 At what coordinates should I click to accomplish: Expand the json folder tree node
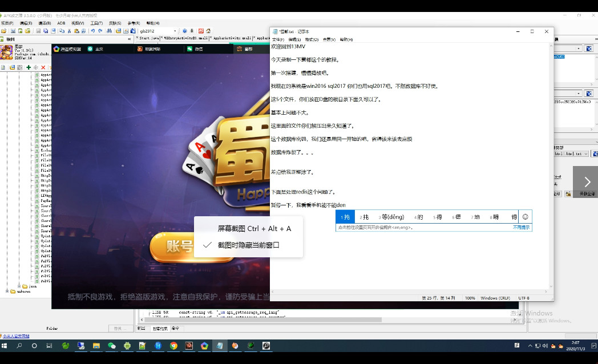[19, 286]
